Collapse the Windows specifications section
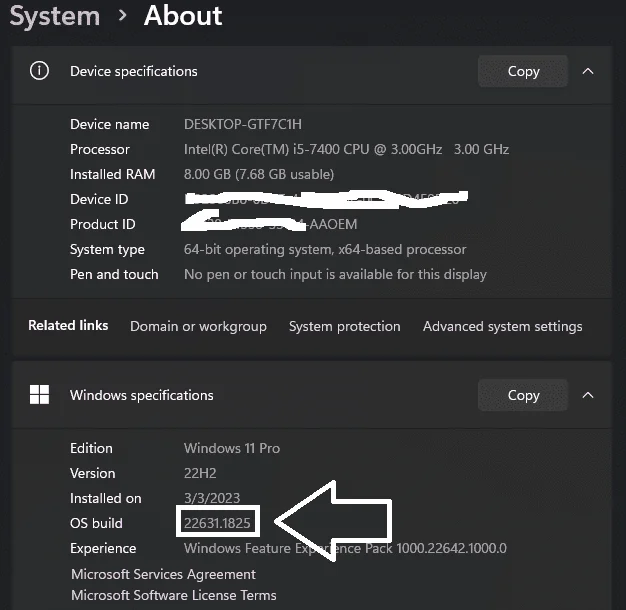This screenshot has height=610, width=626. (588, 395)
